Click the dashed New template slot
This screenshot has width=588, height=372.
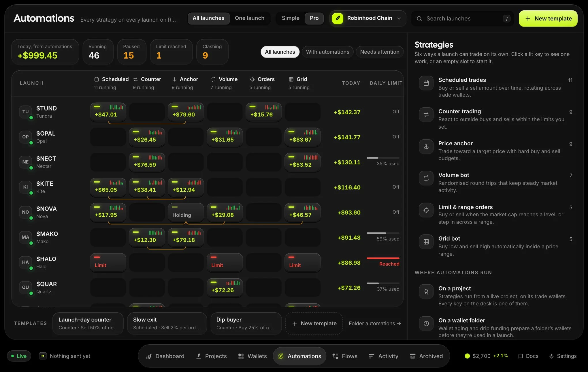coord(314,324)
